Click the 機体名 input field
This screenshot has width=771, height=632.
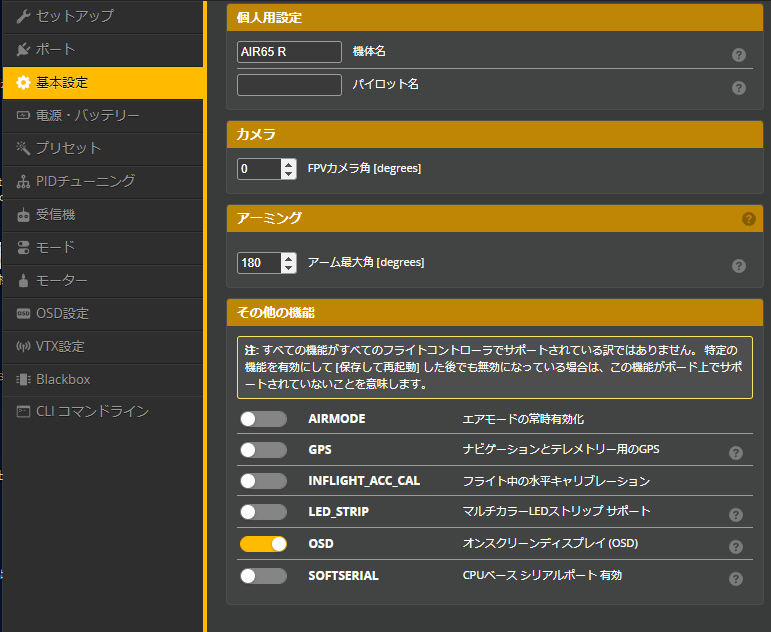click(x=289, y=52)
